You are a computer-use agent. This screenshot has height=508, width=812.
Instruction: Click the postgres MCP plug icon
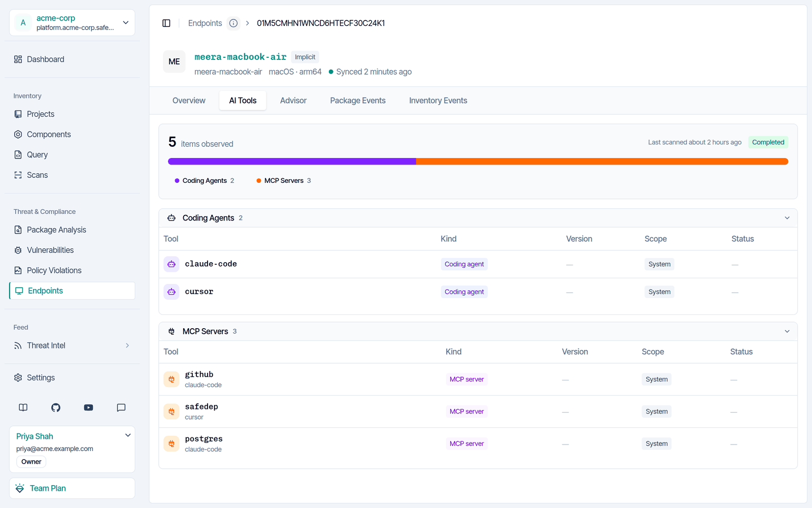click(x=172, y=443)
